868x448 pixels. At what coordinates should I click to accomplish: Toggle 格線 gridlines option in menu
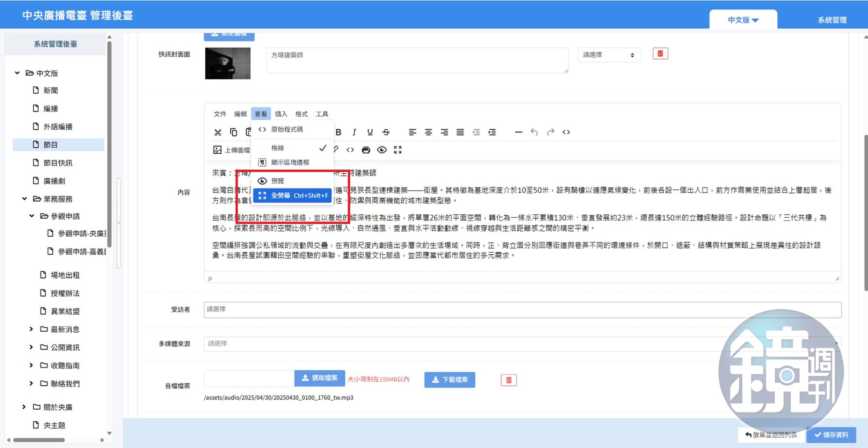[292, 148]
